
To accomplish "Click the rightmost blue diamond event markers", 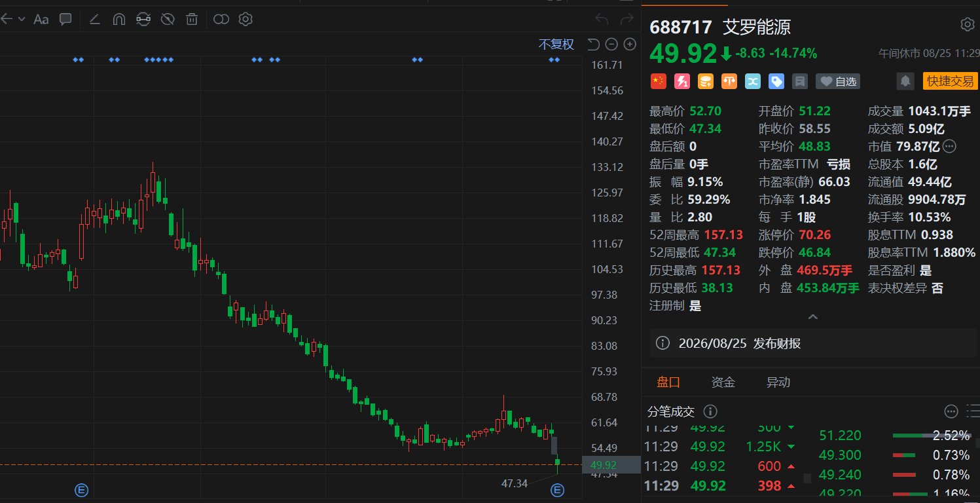I will (554, 60).
